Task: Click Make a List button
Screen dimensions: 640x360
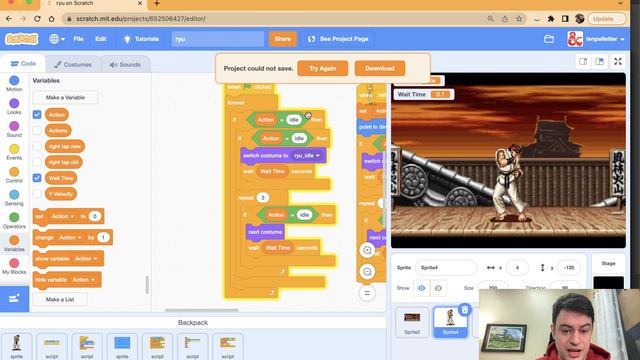Action: pyautogui.click(x=60, y=300)
